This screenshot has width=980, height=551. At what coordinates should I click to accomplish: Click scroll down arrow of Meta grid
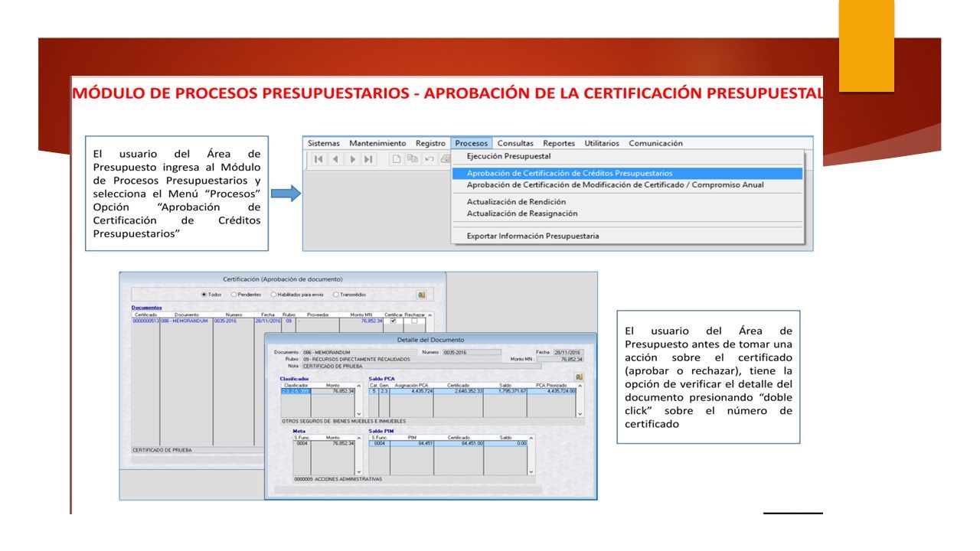pos(359,472)
